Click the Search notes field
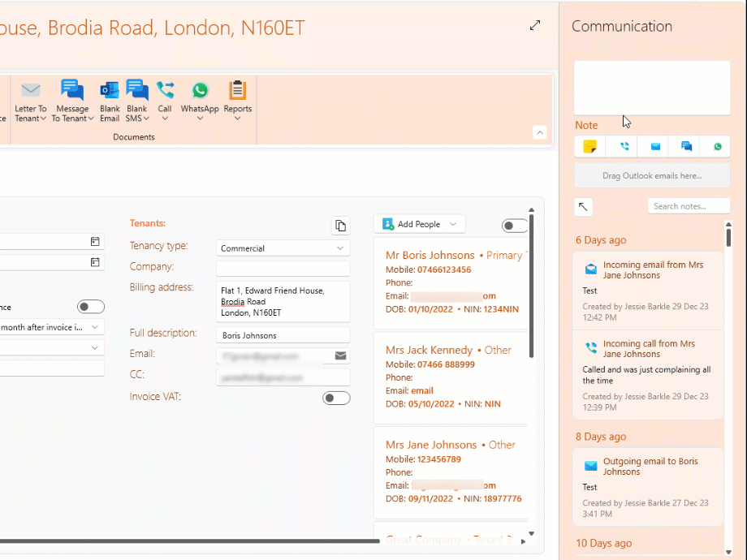This screenshot has height=560, width=747. (x=689, y=206)
